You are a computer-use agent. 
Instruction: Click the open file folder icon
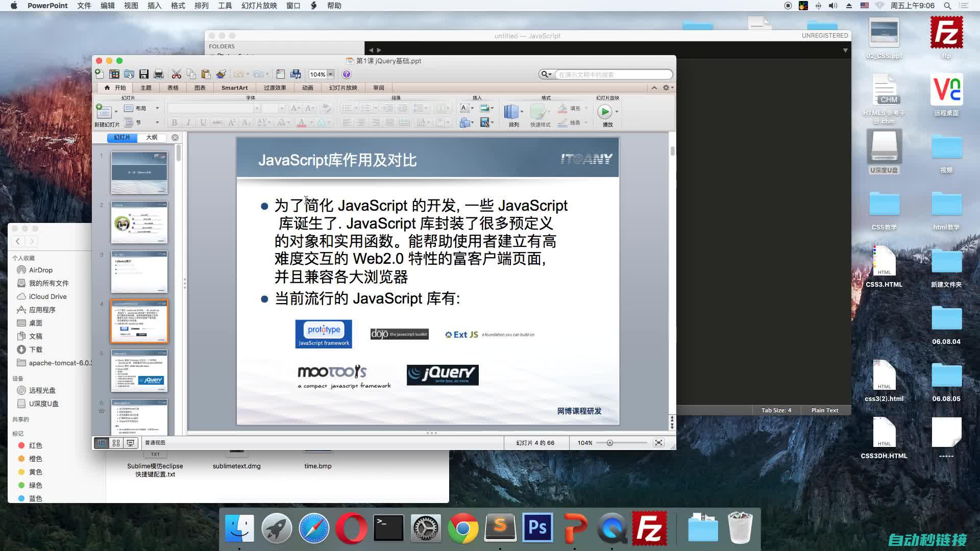coord(129,74)
